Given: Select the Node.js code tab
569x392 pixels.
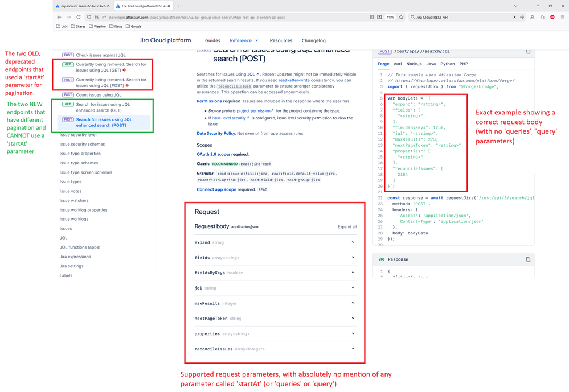Looking at the screenshot, I should [x=414, y=64].
